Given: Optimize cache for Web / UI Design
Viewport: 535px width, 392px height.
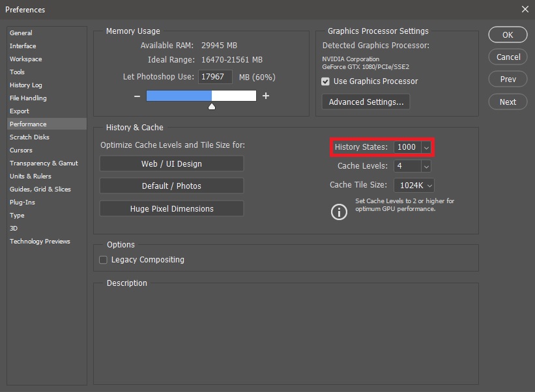Looking at the screenshot, I should [x=171, y=164].
